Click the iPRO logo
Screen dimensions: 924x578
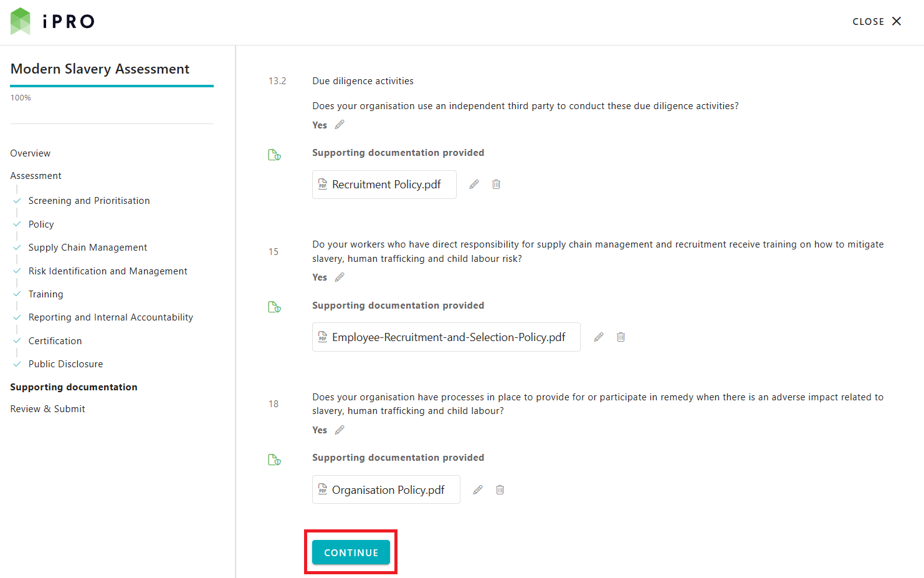click(53, 21)
